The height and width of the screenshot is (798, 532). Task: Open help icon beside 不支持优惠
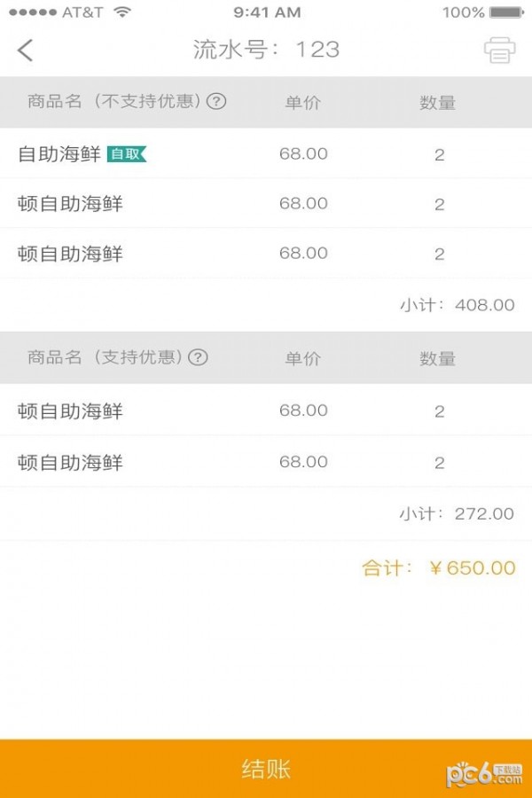216,101
